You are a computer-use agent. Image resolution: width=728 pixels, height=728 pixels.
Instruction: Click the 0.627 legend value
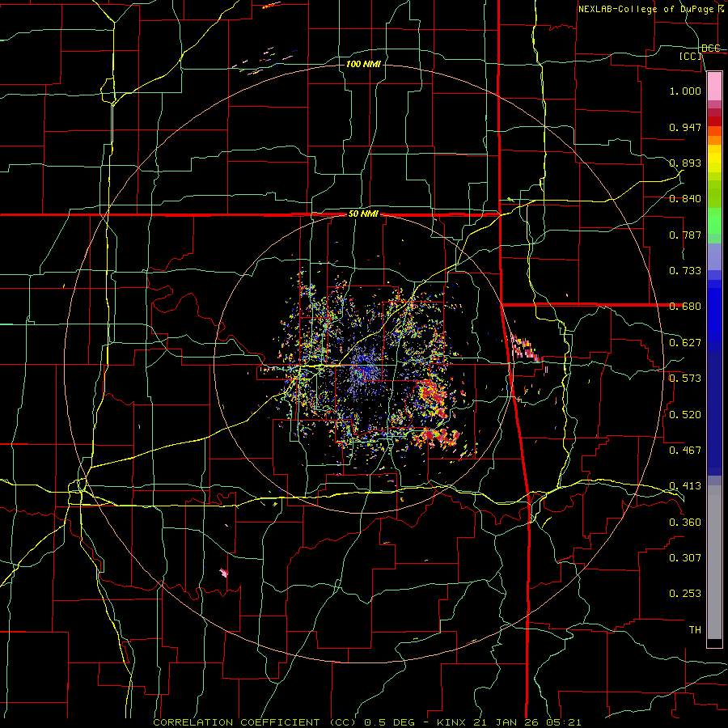click(685, 343)
